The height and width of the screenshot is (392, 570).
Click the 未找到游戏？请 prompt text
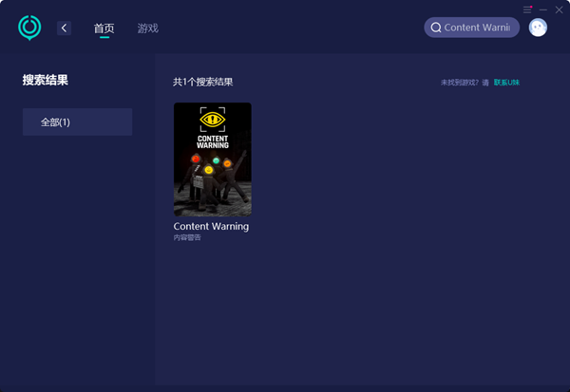click(x=465, y=83)
